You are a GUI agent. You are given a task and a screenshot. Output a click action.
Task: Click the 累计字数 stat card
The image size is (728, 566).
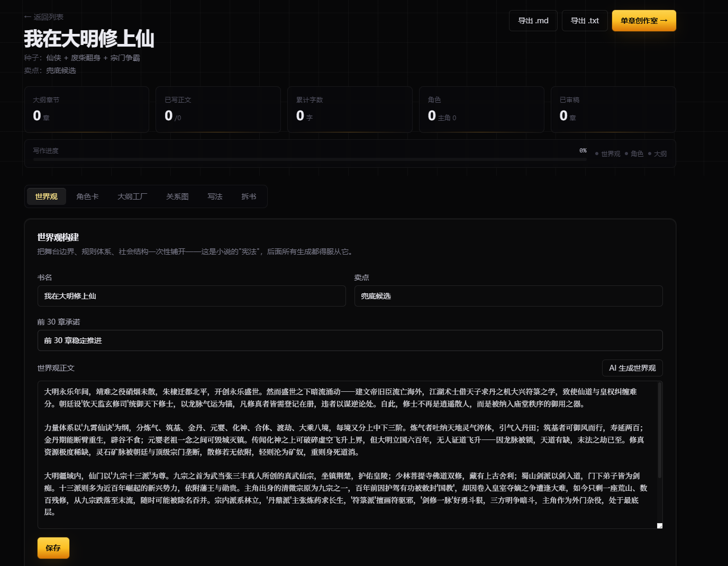point(350,110)
